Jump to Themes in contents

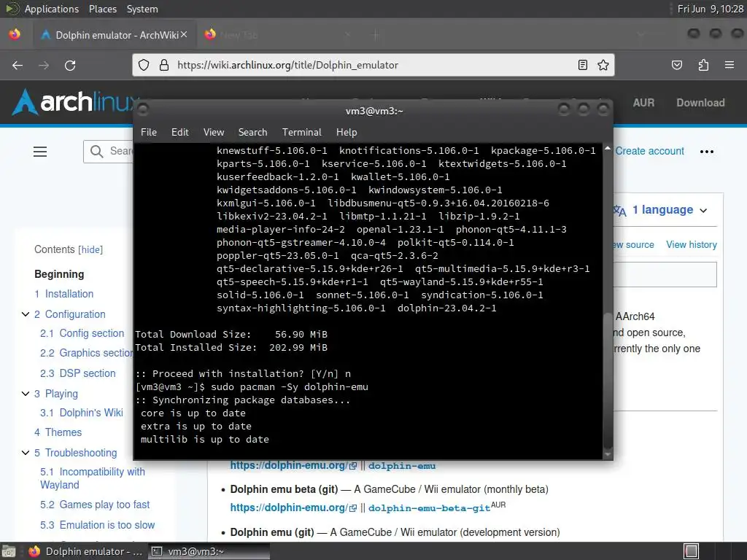(58, 432)
